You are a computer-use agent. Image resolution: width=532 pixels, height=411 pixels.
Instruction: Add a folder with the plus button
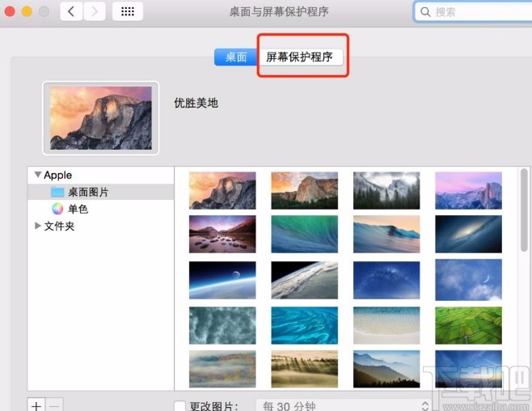click(36, 405)
